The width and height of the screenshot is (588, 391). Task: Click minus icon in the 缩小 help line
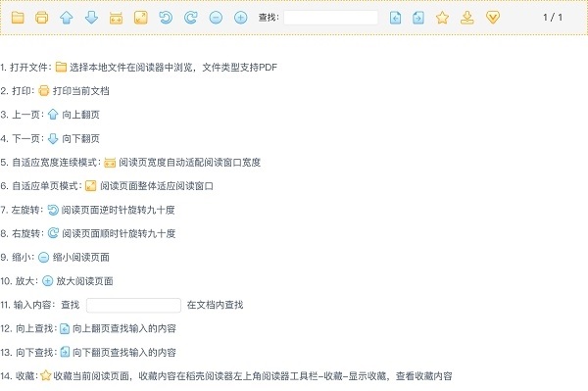pos(44,258)
